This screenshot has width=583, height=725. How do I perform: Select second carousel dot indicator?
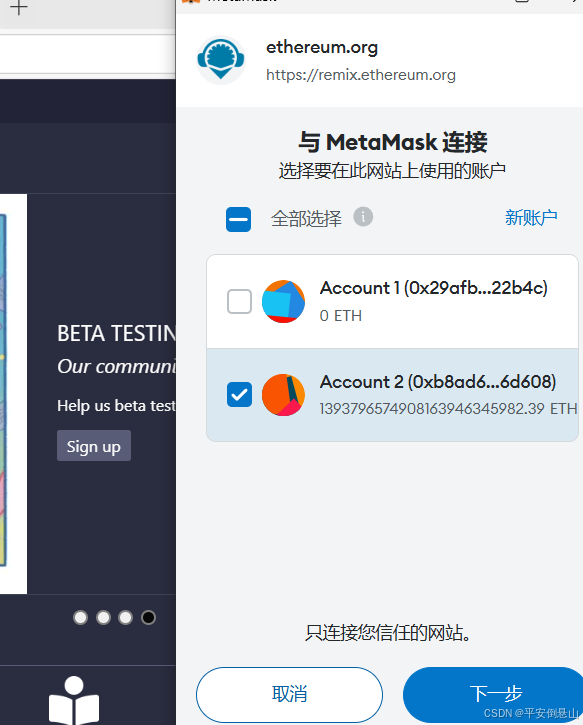pyautogui.click(x=103, y=617)
